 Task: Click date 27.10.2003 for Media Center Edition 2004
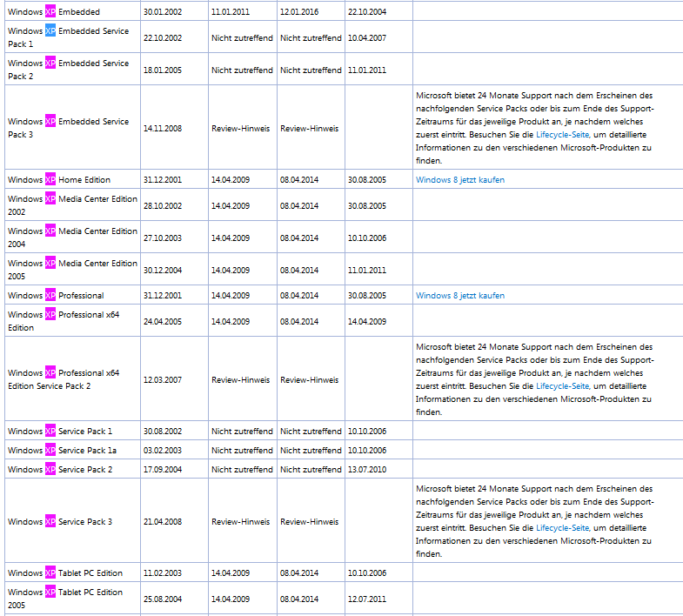click(163, 238)
